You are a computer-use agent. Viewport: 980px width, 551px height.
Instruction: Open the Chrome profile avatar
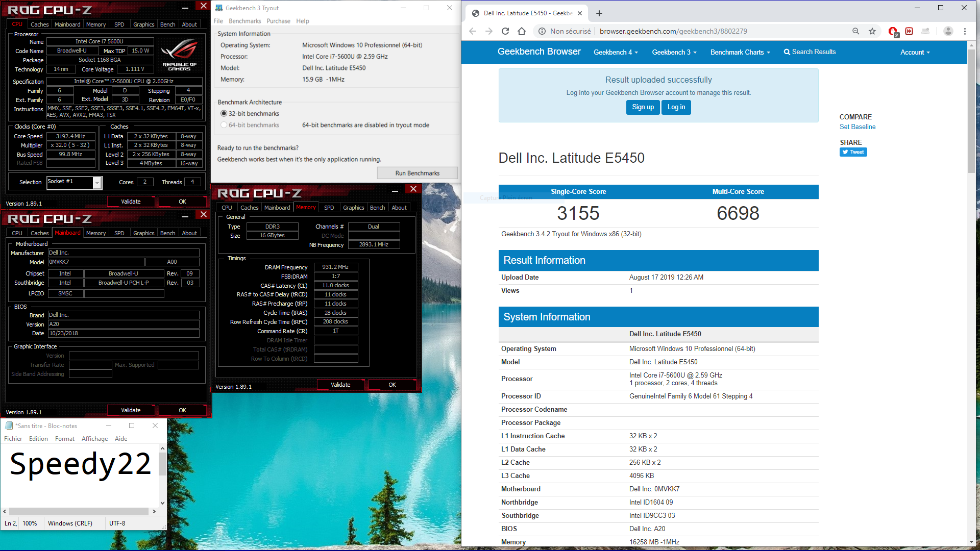tap(948, 31)
